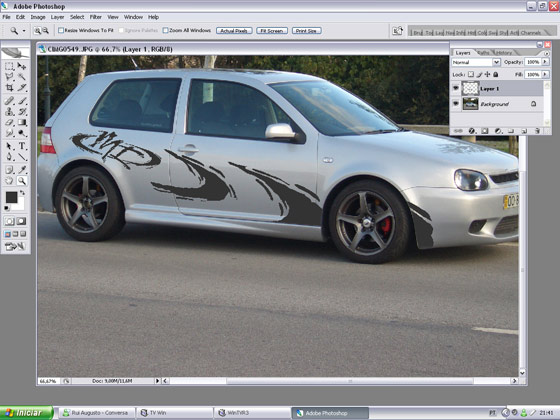Screen dimensions: 560x420
Task: Hide the Background layer eye
Action: 456,104
